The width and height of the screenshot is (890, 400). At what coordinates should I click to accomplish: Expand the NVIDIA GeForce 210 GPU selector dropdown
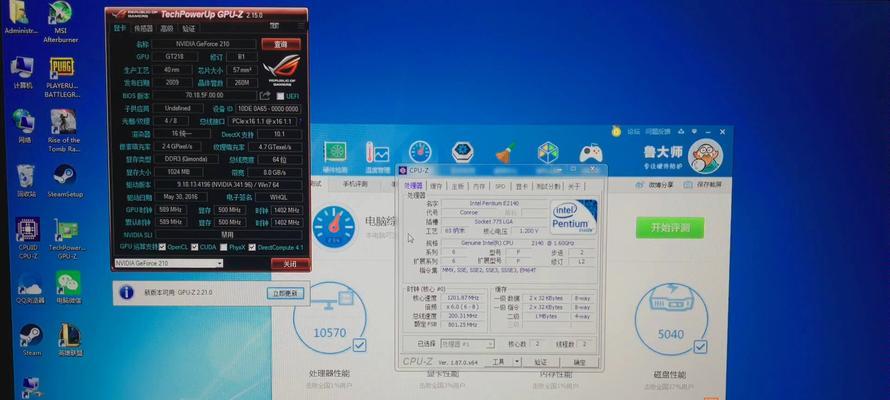[219, 263]
